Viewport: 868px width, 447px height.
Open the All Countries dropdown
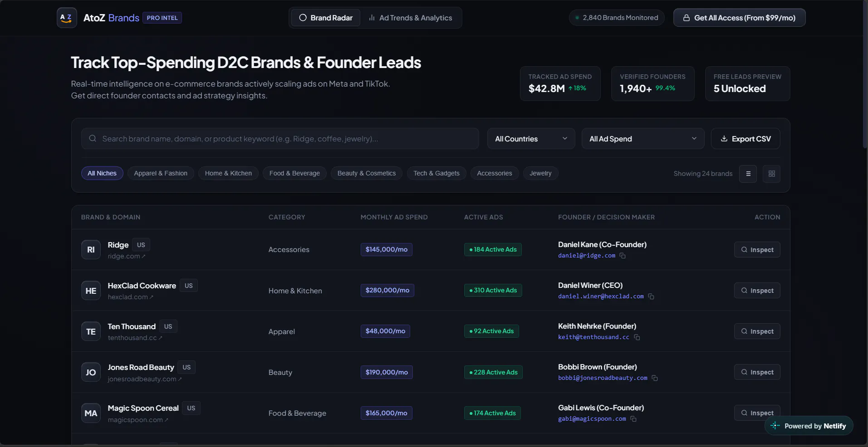coord(531,139)
